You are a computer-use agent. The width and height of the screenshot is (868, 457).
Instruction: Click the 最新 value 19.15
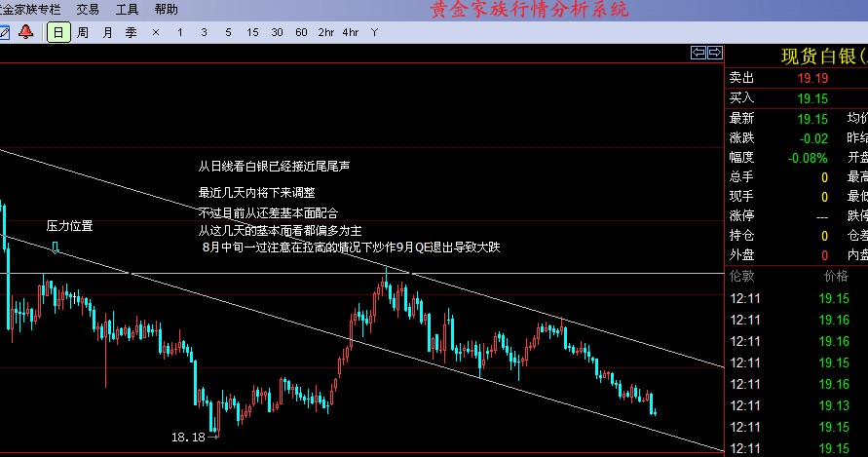[x=812, y=119]
